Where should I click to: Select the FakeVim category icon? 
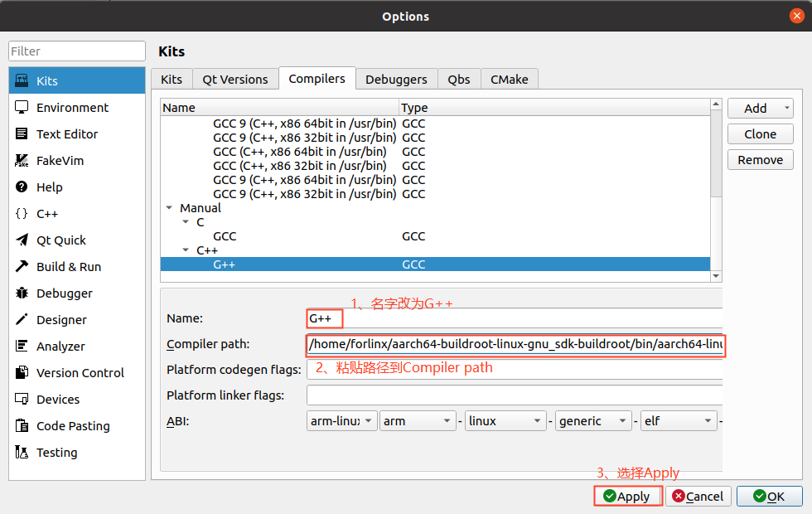[22, 161]
